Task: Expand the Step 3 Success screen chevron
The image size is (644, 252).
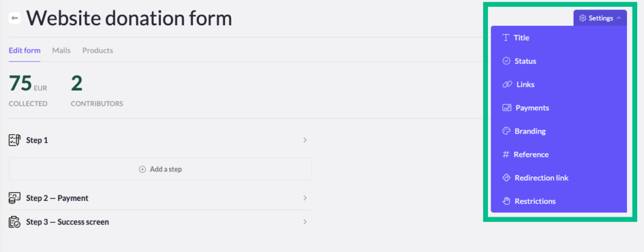Action: 304,222
